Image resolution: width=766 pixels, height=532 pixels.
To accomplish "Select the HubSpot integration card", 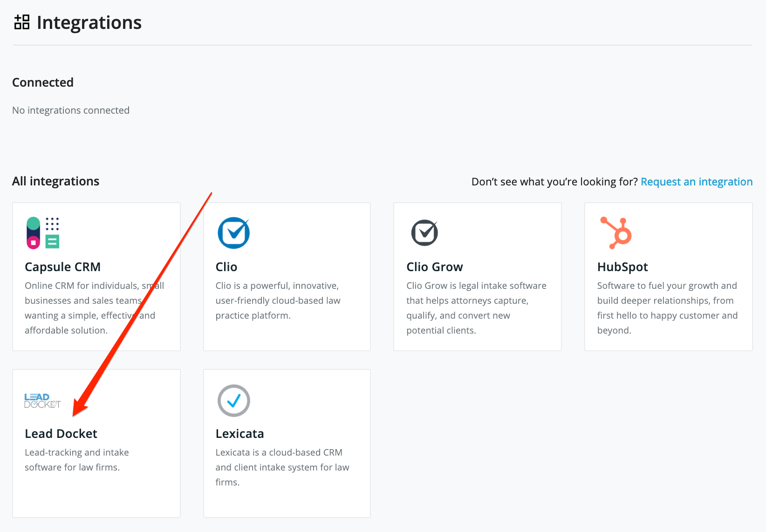I will [668, 276].
